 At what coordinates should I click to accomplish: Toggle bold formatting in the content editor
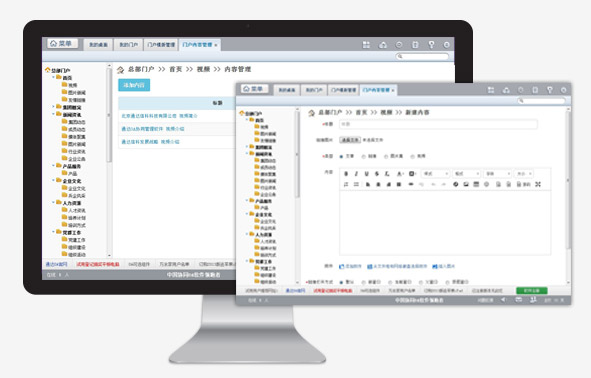[346, 174]
